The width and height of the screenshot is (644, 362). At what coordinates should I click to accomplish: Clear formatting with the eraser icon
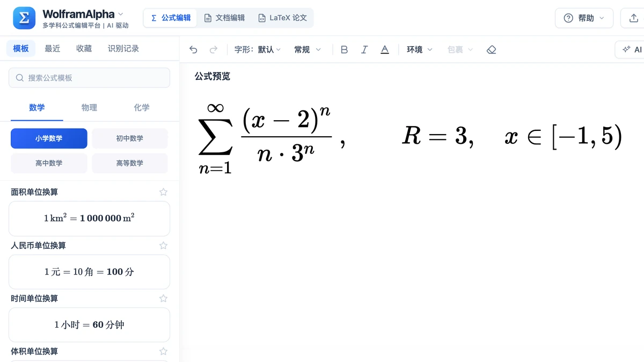(x=491, y=50)
